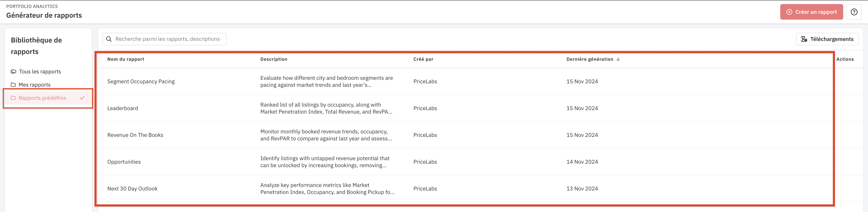Click the Leaderboard description text
Image resolution: width=868 pixels, height=212 pixels.
tap(326, 108)
